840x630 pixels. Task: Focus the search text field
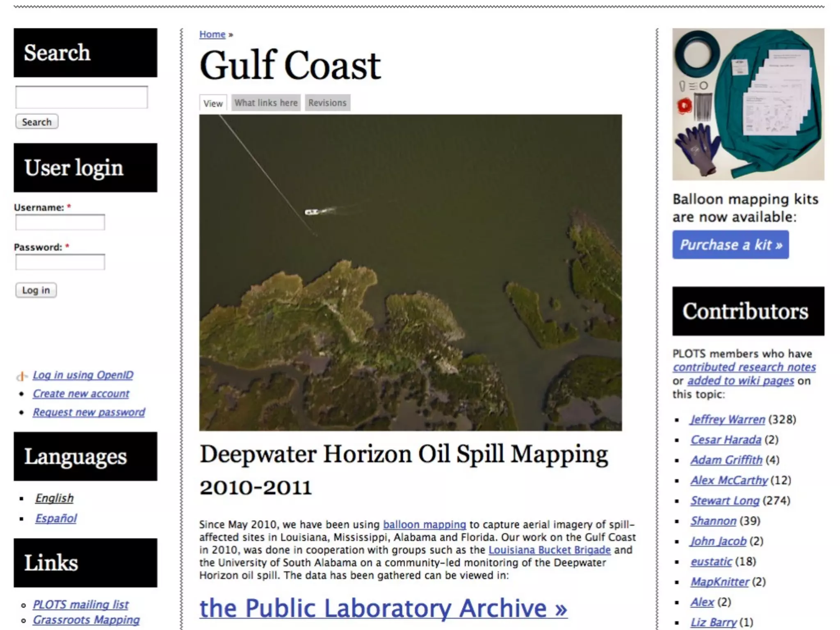(x=82, y=97)
